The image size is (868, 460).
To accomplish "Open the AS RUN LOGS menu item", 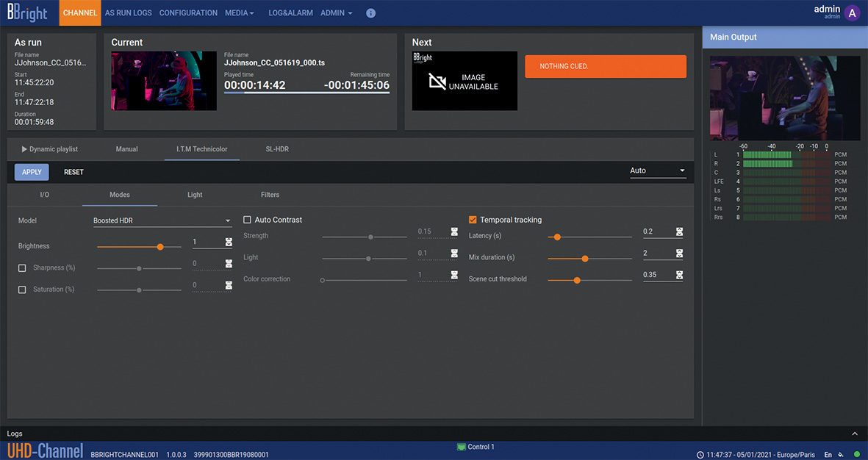I will coord(128,13).
